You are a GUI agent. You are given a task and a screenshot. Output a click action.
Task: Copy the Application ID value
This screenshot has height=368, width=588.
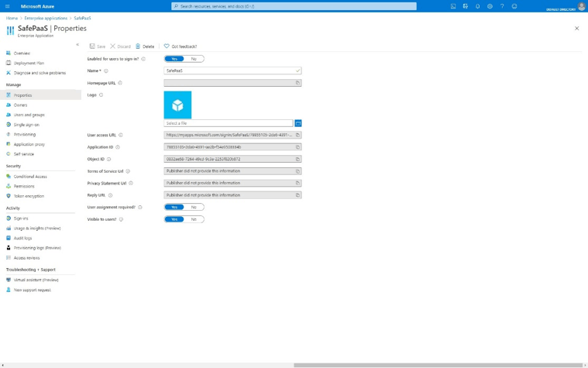[297, 147]
